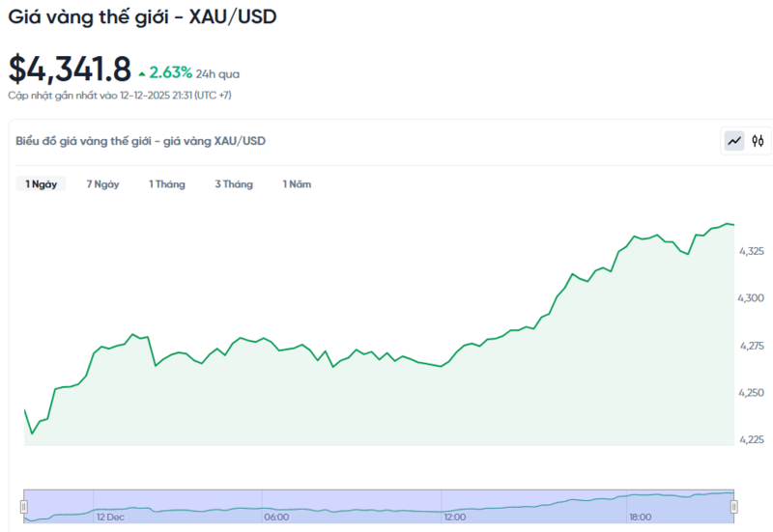
Task: Grab the left handle of range navigator
Action: tap(24, 507)
